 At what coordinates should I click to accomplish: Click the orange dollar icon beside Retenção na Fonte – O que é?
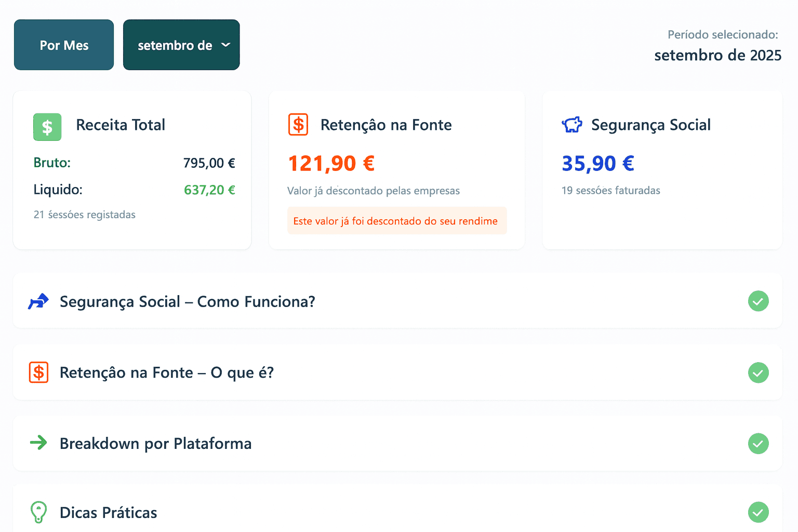pyautogui.click(x=38, y=373)
